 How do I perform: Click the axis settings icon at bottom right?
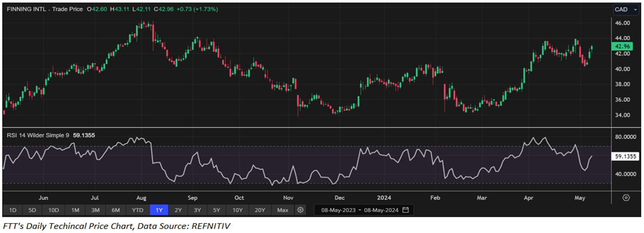626,198
